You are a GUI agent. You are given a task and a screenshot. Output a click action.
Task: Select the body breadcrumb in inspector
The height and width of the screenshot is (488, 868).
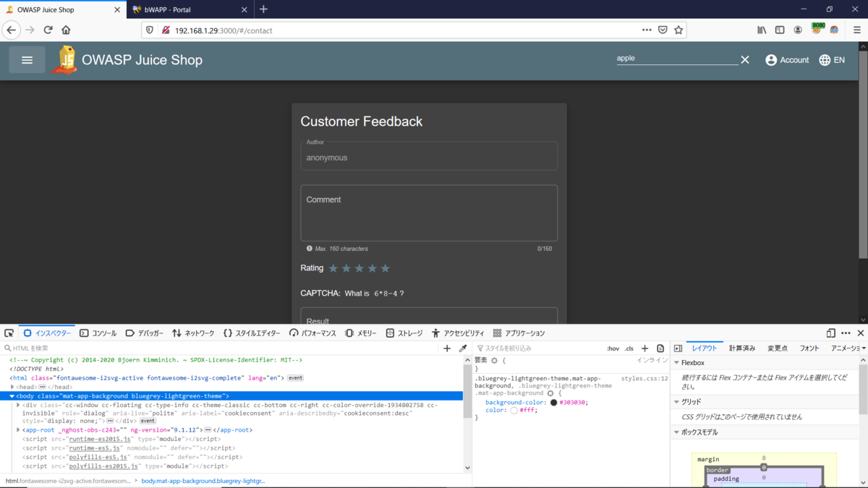(203, 481)
